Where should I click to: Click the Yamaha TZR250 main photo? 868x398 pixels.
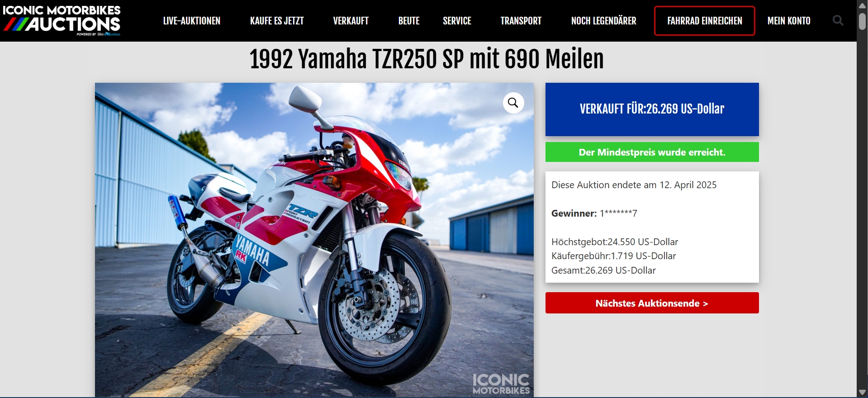coord(314,240)
